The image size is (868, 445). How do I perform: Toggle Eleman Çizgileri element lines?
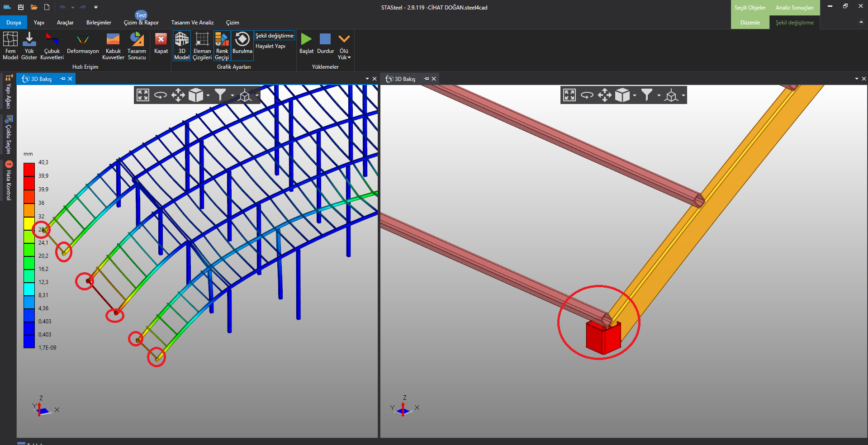click(202, 45)
